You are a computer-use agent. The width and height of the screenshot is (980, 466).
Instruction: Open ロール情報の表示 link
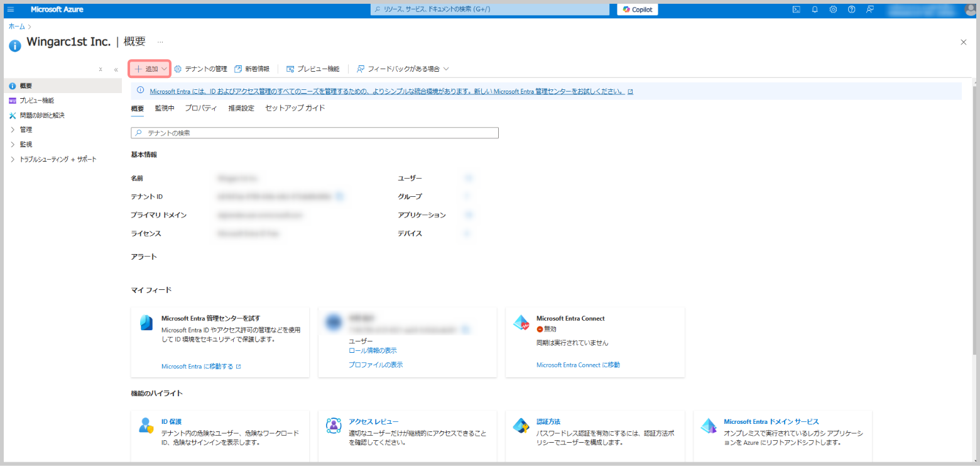(x=373, y=350)
